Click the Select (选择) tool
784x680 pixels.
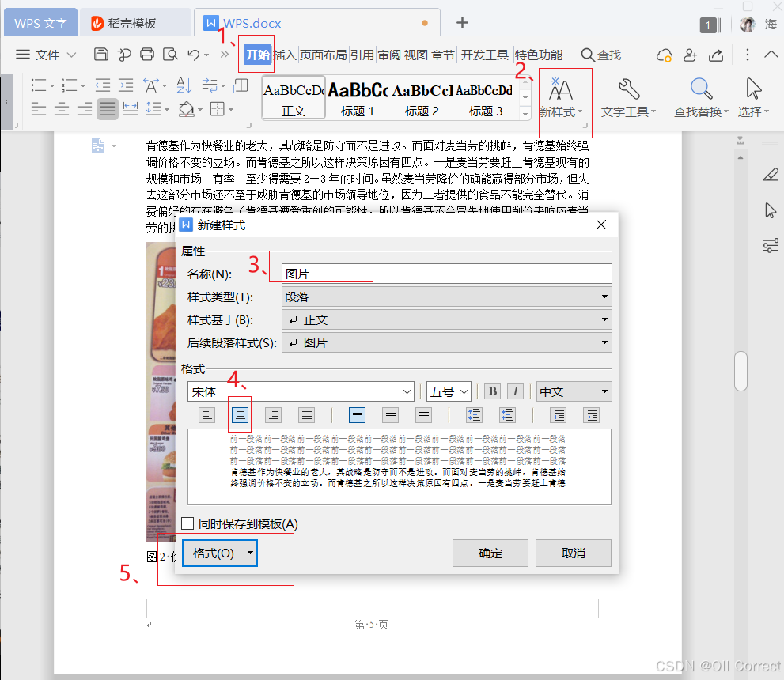click(x=753, y=98)
